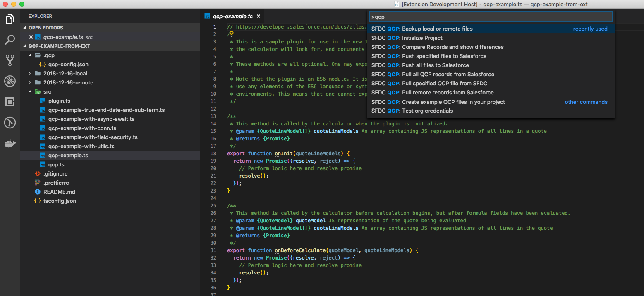Click the lightbulb quick-fix icon on line 2
This screenshot has height=296, width=644.
pos(232,34)
